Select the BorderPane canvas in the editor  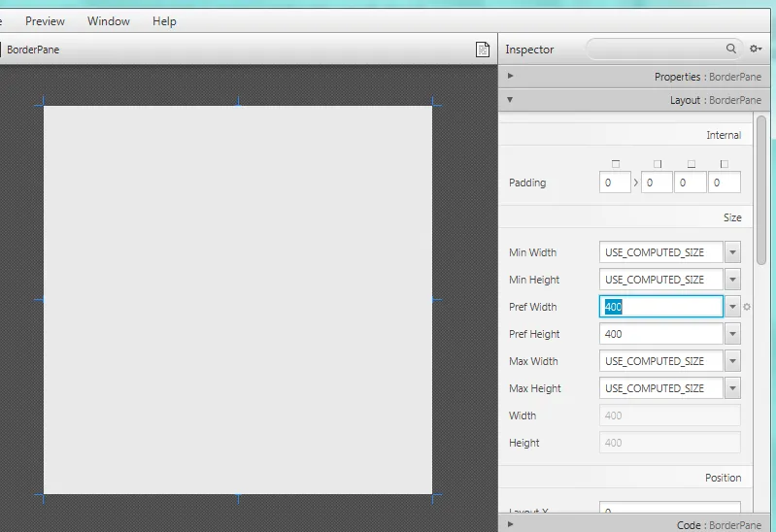(x=238, y=300)
